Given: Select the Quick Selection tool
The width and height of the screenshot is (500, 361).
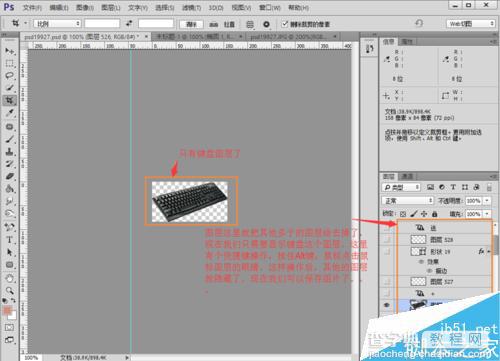Looking at the screenshot, I should (9, 88).
